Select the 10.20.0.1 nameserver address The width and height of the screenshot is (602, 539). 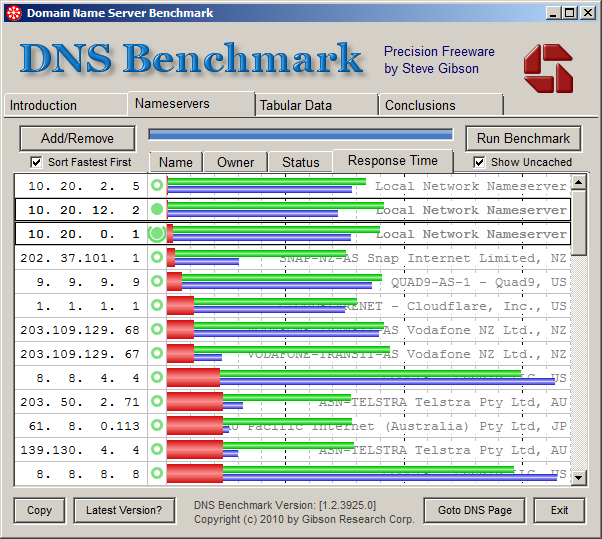click(84, 234)
